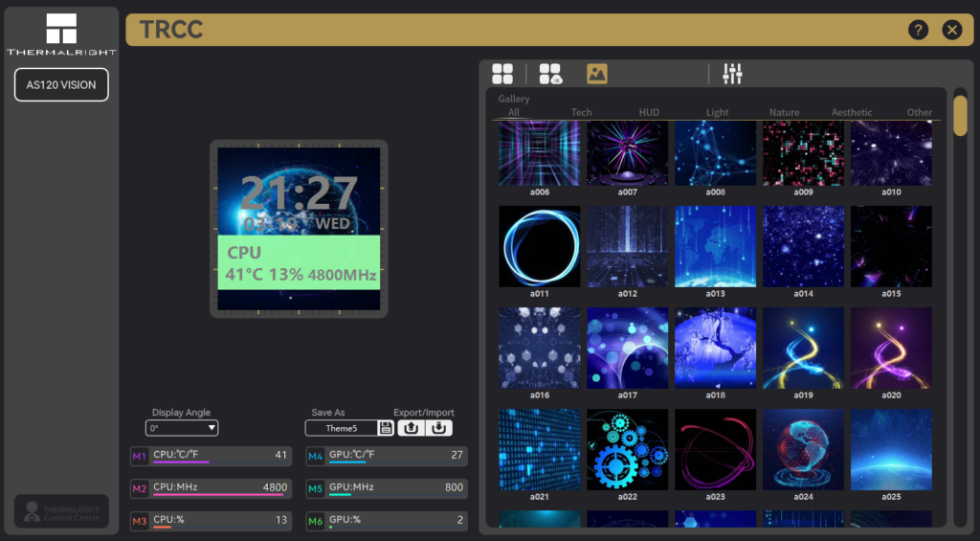Switch to the Tech gallery tab

(x=581, y=112)
